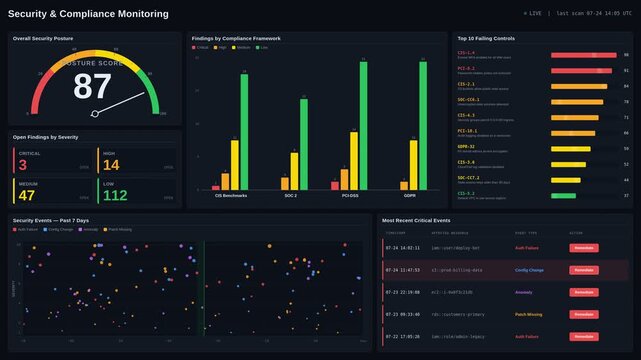Click the 07-22 17:05:28 timestamp cell
Screen dimensions: 641x360
(403, 336)
